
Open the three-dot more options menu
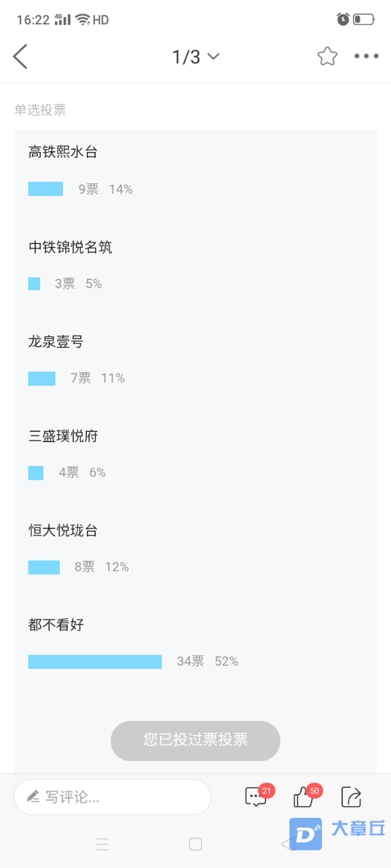click(x=367, y=56)
